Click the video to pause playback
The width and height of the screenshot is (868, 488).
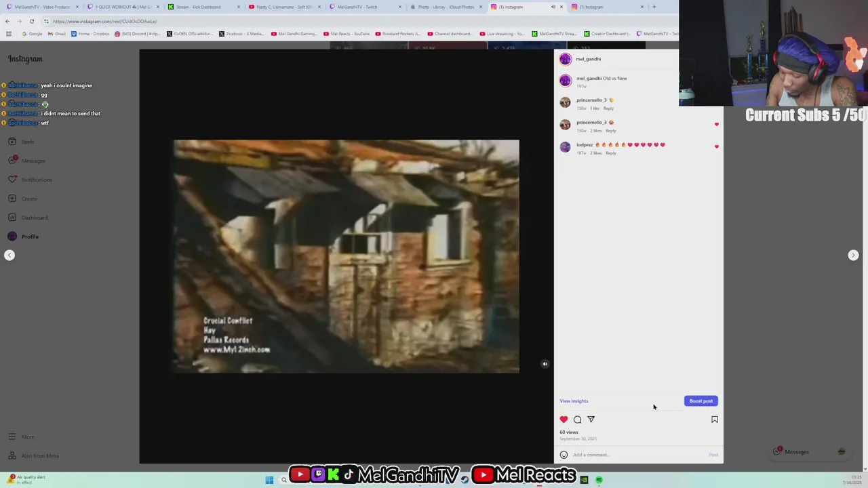point(346,256)
